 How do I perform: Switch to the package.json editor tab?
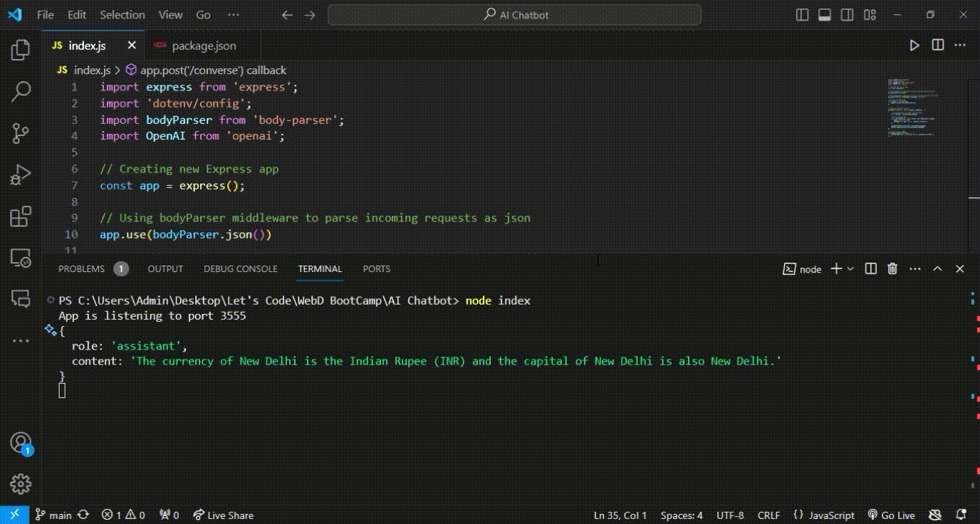pos(203,46)
